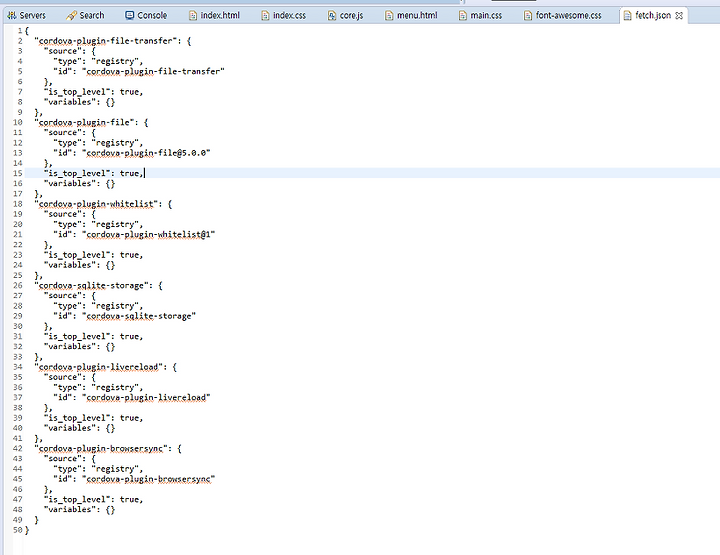Switch to font-awesome.css tab
The width and height of the screenshot is (720, 555).
pyautogui.click(x=563, y=16)
